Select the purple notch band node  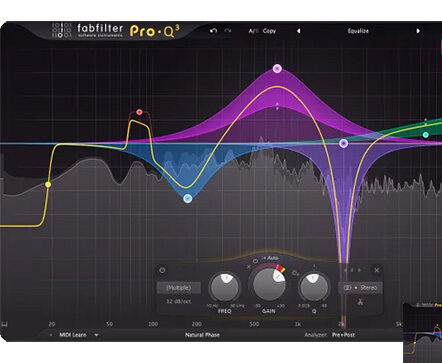point(343,143)
